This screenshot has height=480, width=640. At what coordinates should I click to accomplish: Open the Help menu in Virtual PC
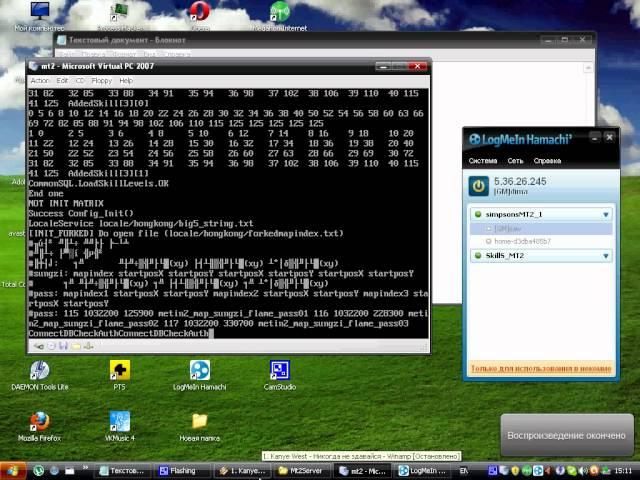click(126, 81)
